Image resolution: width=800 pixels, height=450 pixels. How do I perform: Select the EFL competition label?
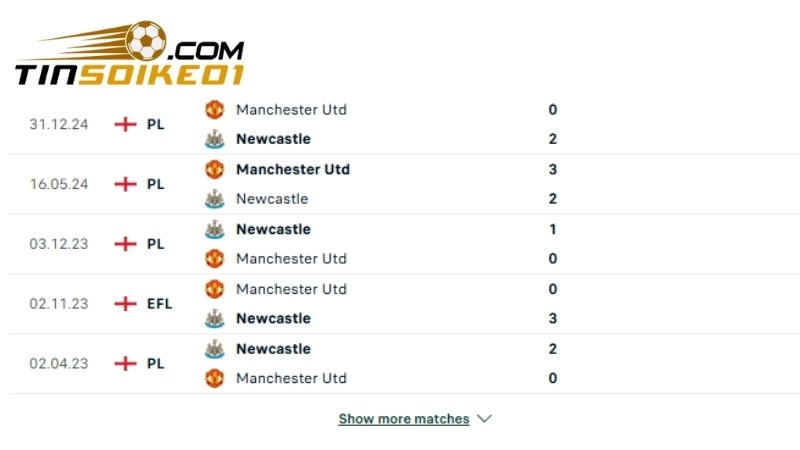(160, 303)
